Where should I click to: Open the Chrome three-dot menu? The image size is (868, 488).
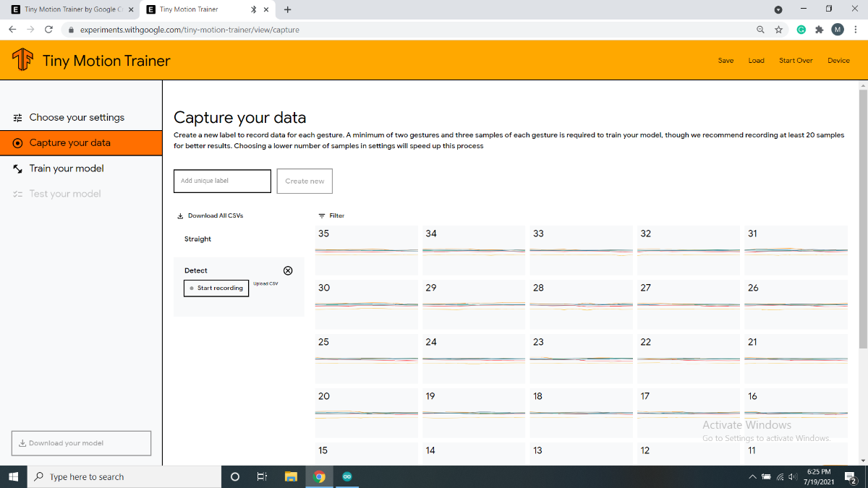point(856,30)
